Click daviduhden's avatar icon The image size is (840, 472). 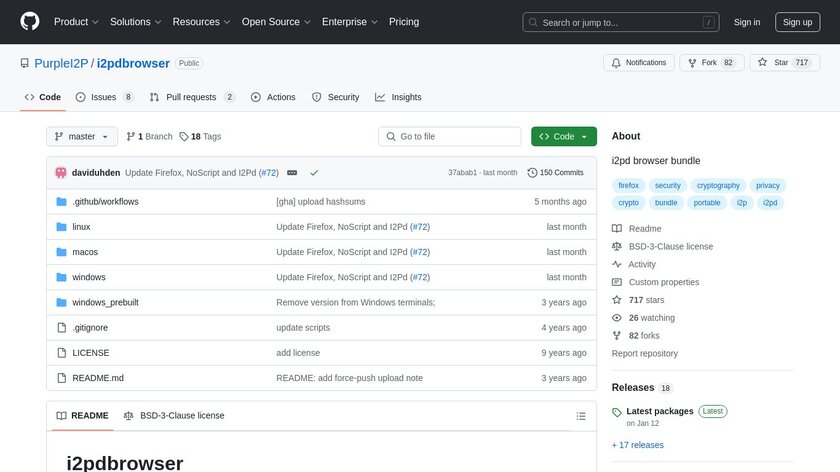[x=61, y=173]
